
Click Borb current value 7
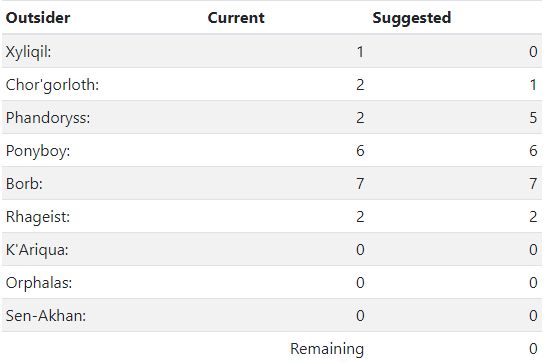click(360, 184)
